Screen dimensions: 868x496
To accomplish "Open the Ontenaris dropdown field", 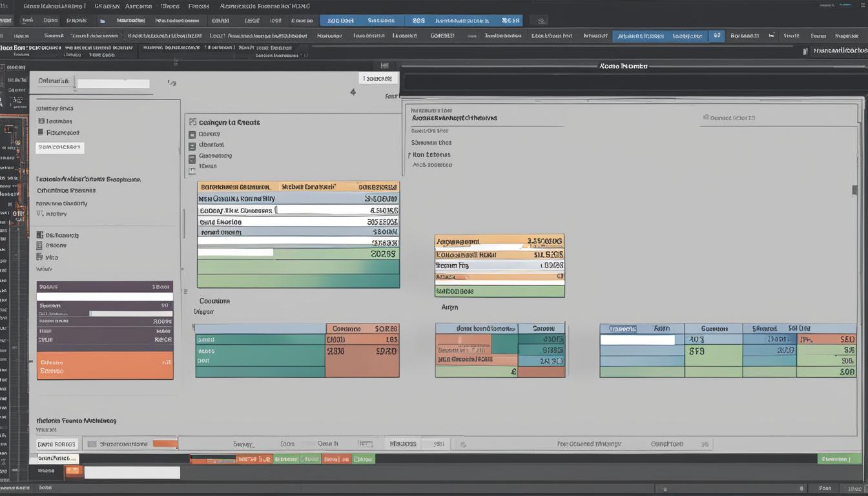I will (112, 83).
